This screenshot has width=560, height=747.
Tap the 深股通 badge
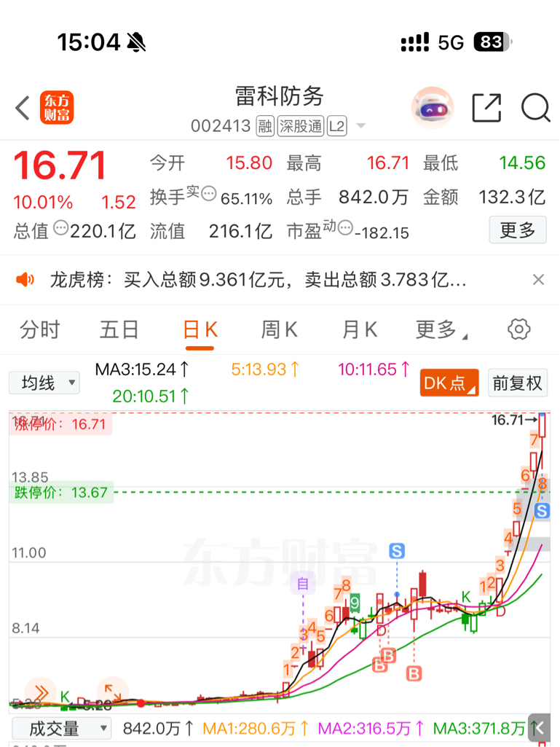tap(301, 126)
